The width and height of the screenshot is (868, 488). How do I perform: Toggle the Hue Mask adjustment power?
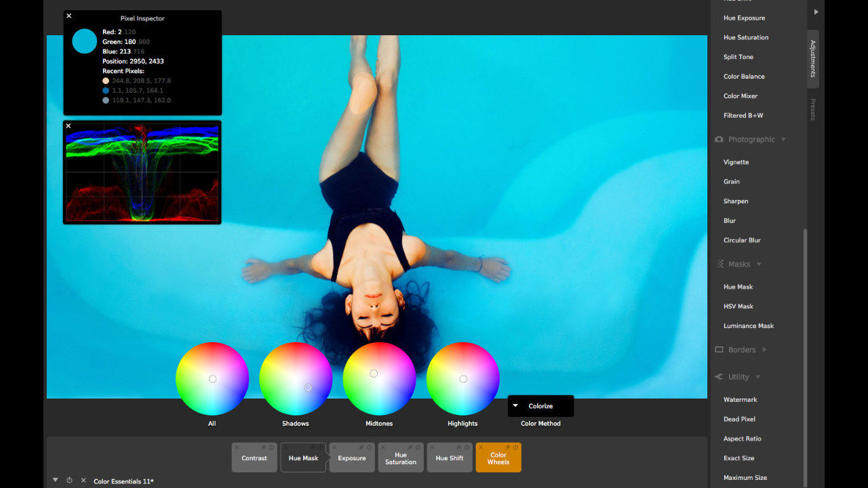point(321,446)
